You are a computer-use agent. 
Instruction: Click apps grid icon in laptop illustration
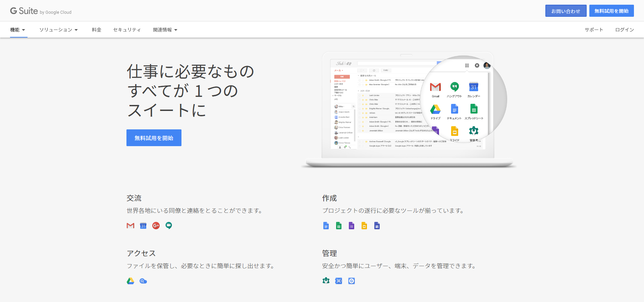tap(467, 65)
